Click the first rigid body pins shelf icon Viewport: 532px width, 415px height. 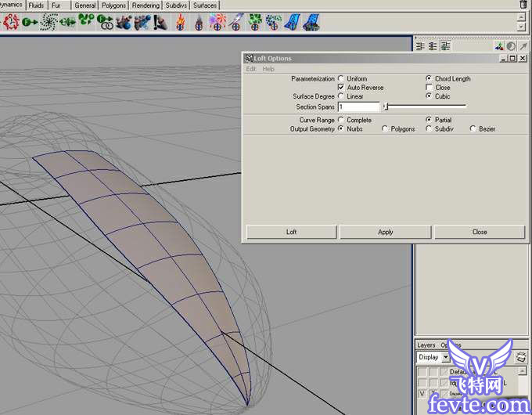(124, 22)
